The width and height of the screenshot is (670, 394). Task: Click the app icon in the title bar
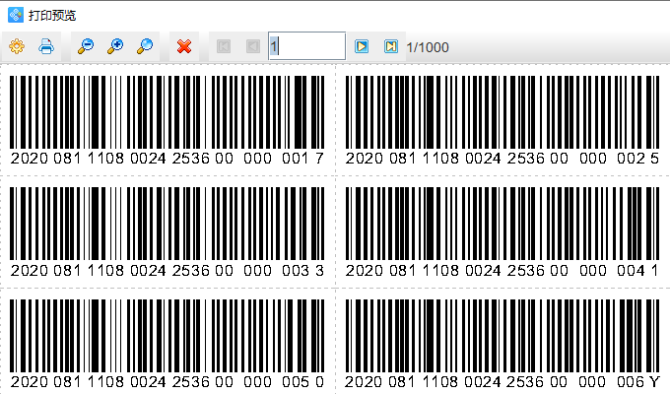pos(16,15)
